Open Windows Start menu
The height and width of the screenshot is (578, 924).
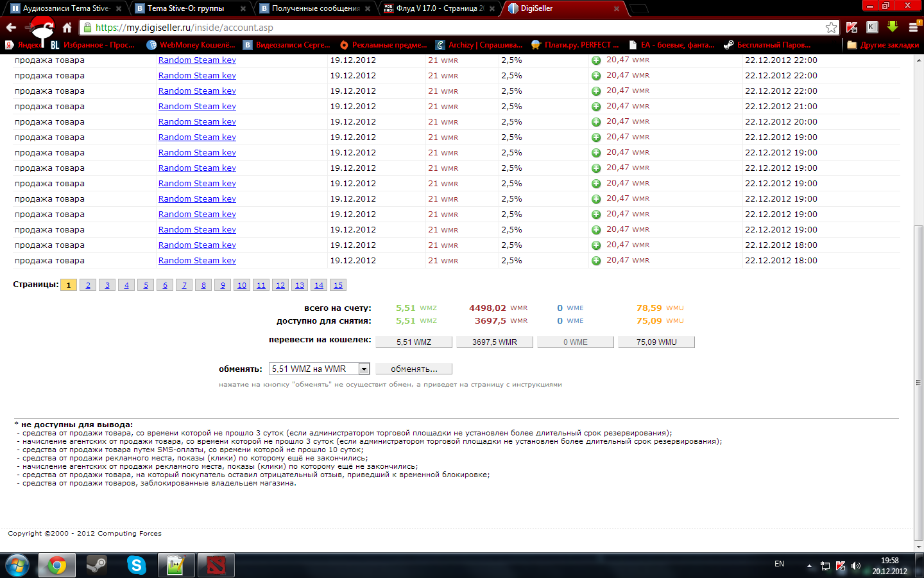(17, 565)
